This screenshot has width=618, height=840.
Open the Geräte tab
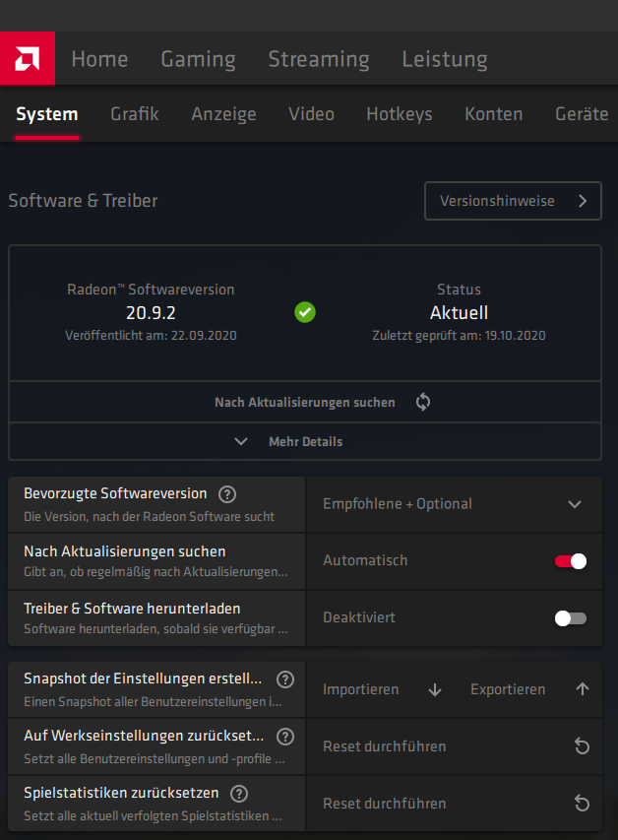click(582, 113)
